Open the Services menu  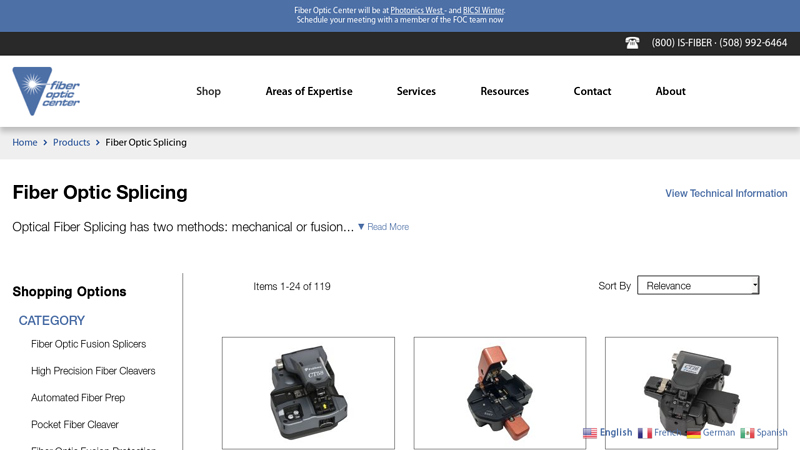pyautogui.click(x=416, y=91)
